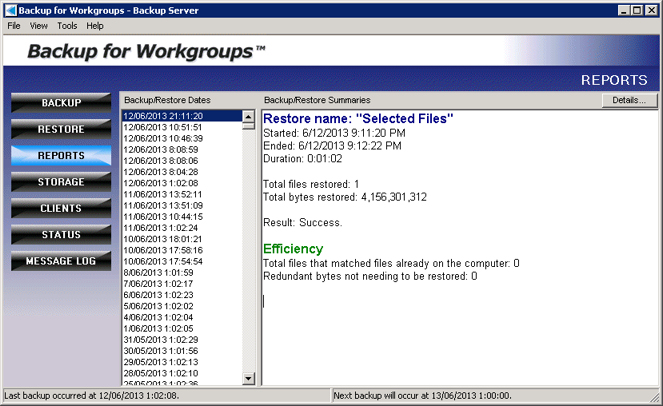Select report 10/06/2013 17:58:16

(182, 250)
